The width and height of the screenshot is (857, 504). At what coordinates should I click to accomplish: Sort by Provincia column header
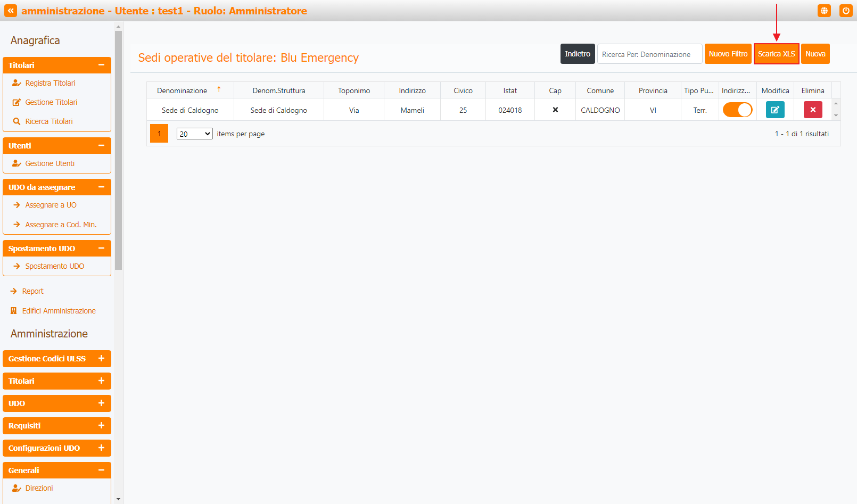pyautogui.click(x=653, y=90)
